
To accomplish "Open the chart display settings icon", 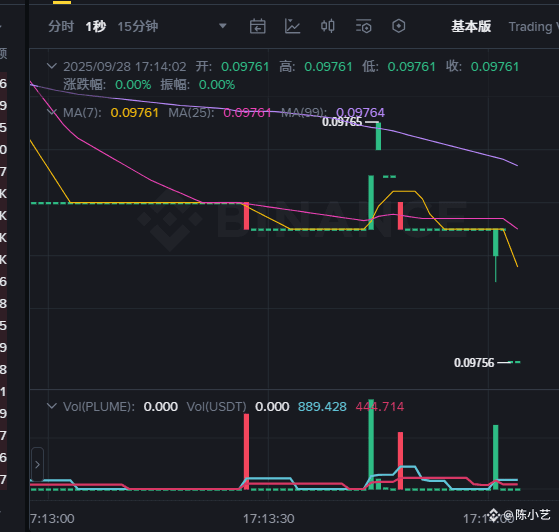I will pyautogui.click(x=363, y=26).
